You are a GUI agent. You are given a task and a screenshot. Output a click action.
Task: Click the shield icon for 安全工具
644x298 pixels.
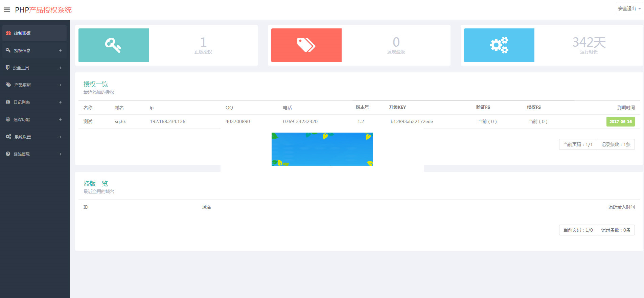(8, 68)
